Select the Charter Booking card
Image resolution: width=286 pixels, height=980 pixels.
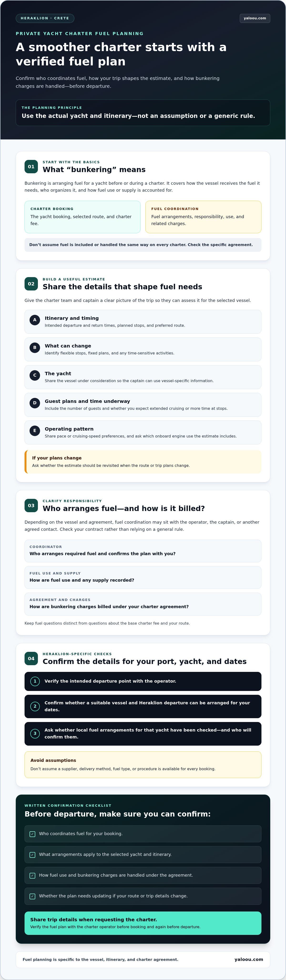coord(82,217)
